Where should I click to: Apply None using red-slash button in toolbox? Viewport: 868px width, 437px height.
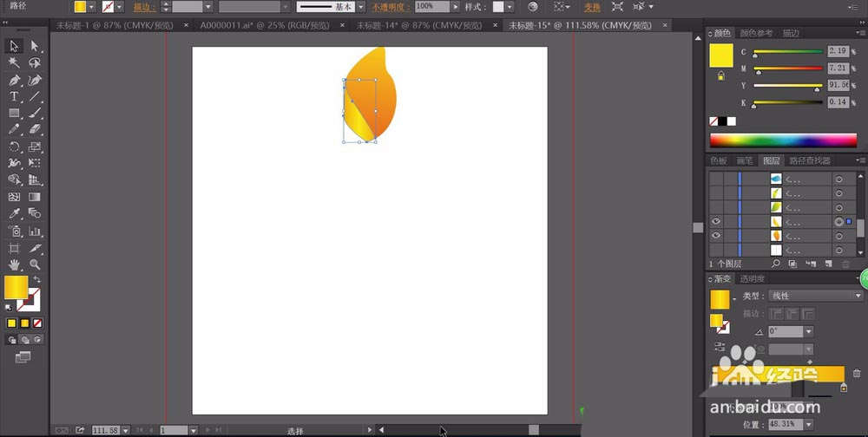[x=37, y=323]
